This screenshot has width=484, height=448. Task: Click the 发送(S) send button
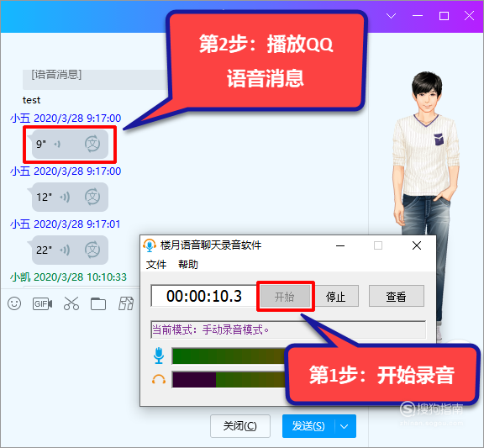tap(308, 426)
